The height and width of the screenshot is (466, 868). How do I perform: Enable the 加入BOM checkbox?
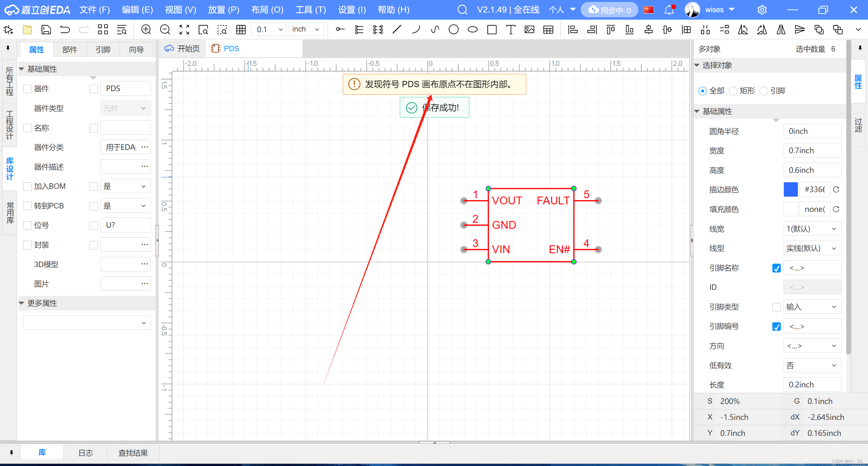coord(27,186)
